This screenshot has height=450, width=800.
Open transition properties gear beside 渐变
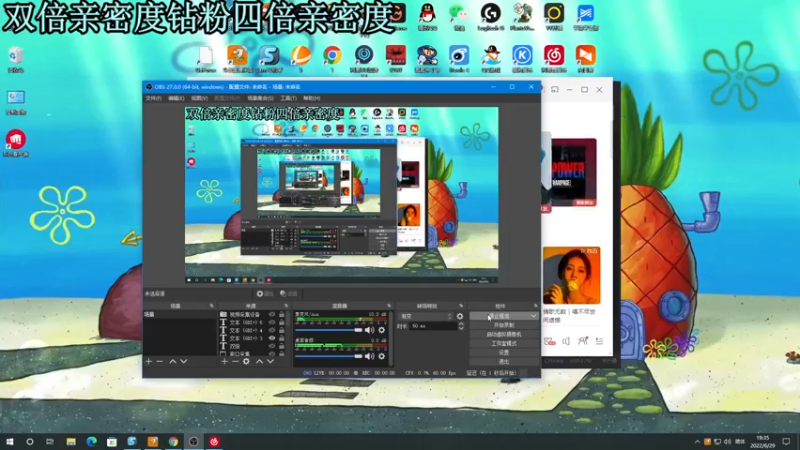[460, 316]
